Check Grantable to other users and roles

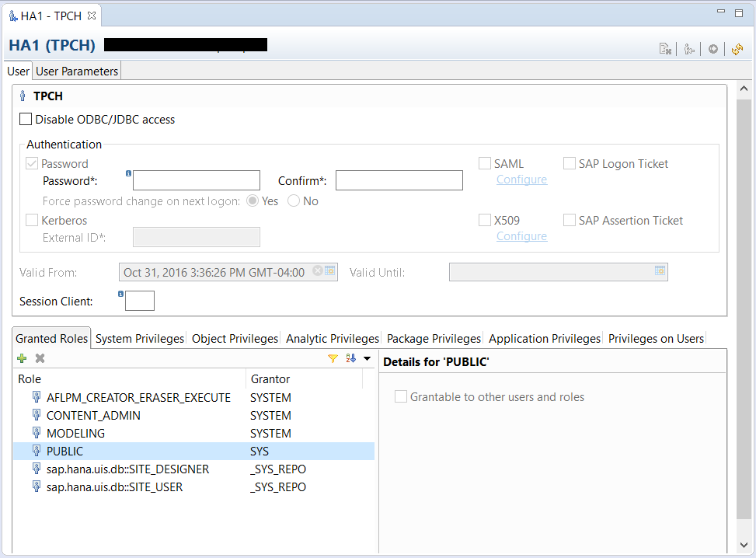pos(401,397)
